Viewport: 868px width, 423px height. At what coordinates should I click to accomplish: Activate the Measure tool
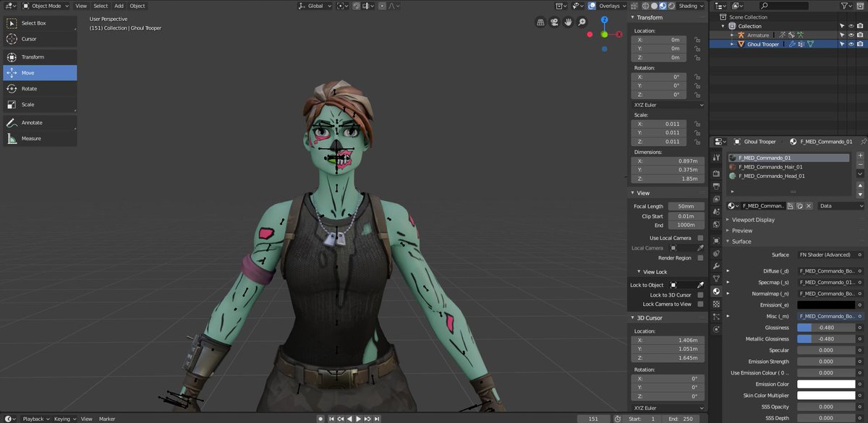tap(40, 139)
